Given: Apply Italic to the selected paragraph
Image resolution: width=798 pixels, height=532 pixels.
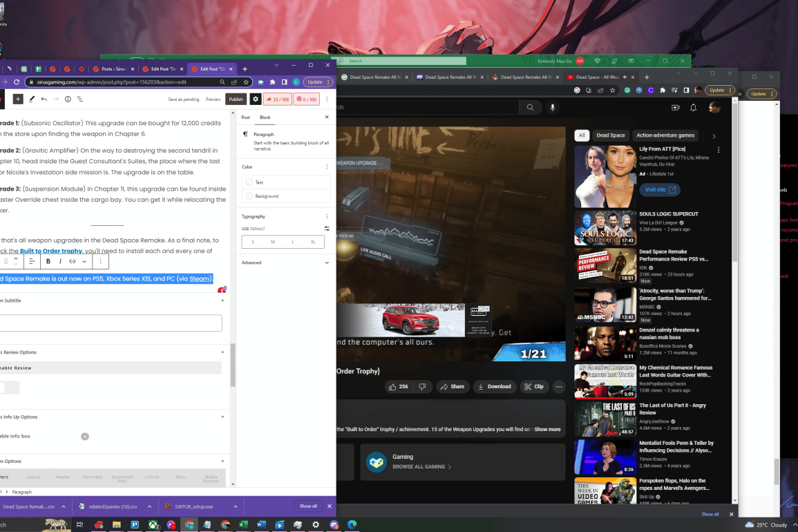Looking at the screenshot, I should pos(60,261).
